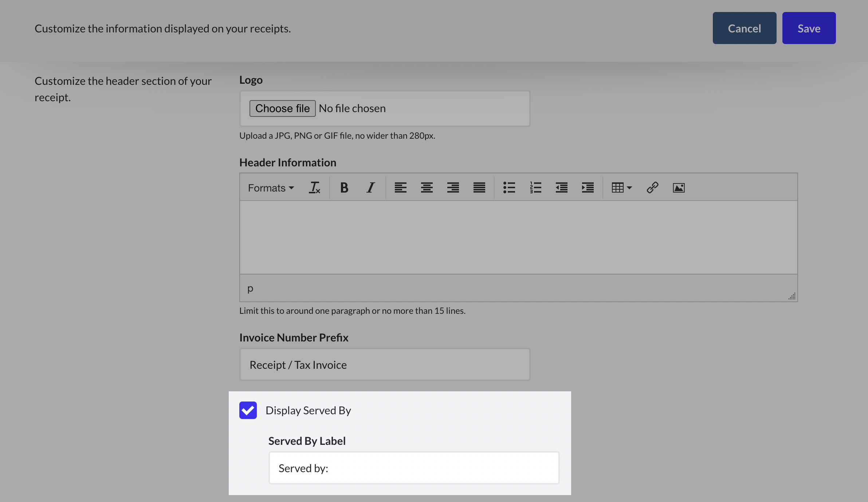The image size is (868, 502).
Task: Align text to the left
Action: [x=400, y=187]
